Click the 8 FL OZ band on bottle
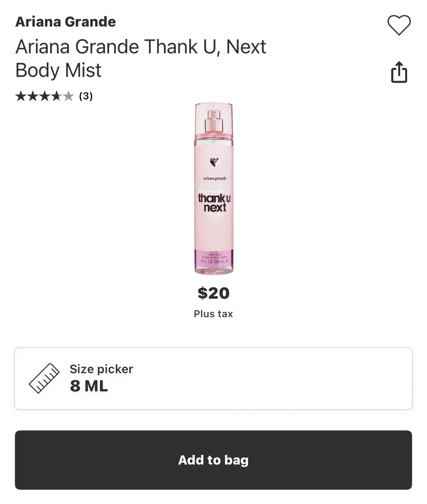 214,261
